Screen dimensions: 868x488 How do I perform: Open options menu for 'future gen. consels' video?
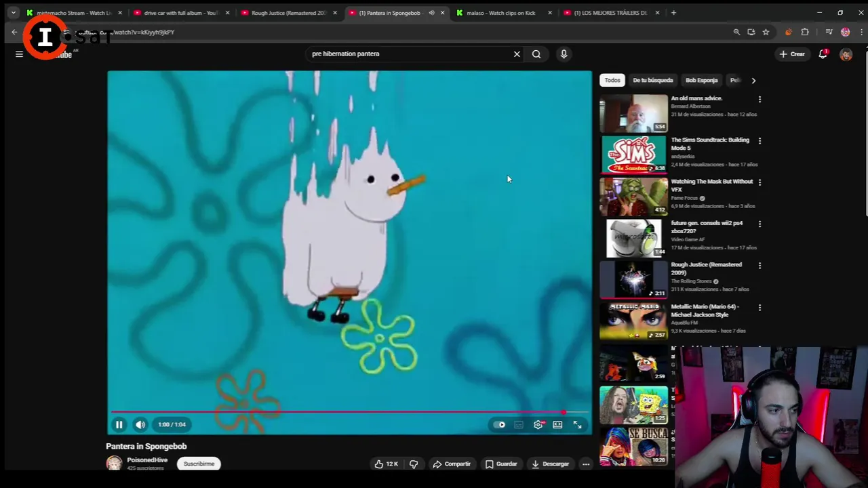click(x=759, y=224)
